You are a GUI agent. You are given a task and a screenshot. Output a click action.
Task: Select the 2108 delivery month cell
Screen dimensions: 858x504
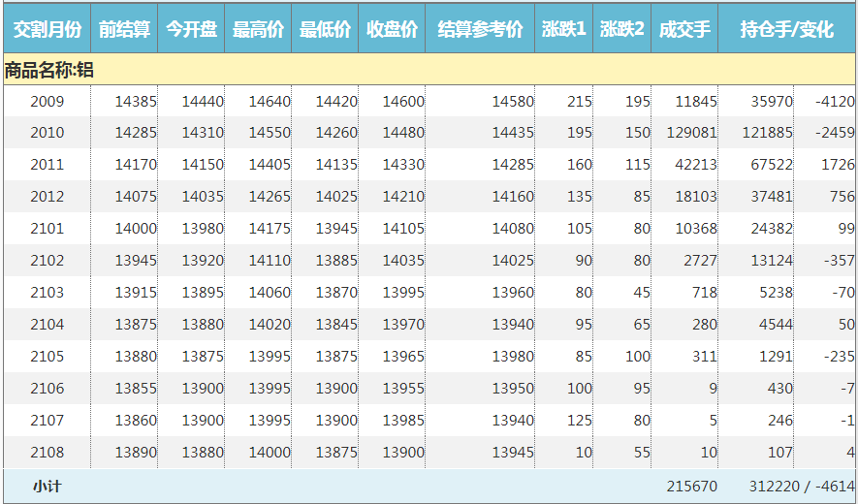(x=47, y=453)
